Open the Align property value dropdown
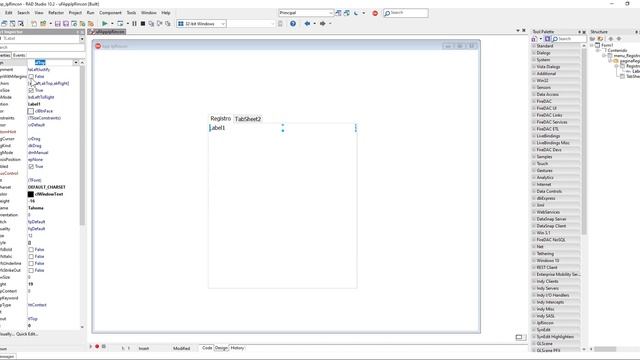This screenshot has width=640, height=360. point(76,62)
